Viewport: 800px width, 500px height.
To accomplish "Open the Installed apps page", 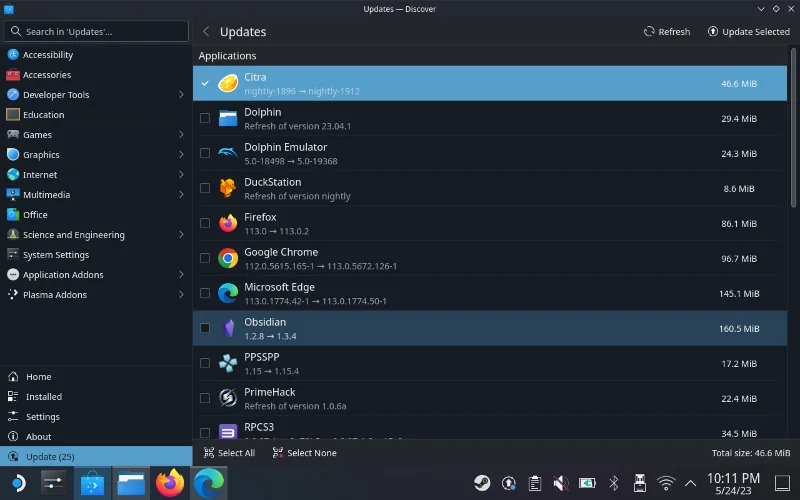I will pos(96,396).
